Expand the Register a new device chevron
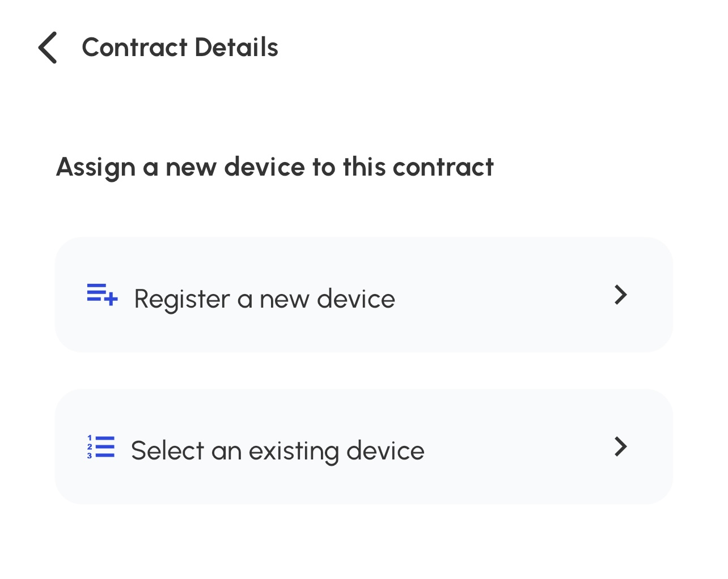This screenshot has width=728, height=579. click(x=621, y=295)
